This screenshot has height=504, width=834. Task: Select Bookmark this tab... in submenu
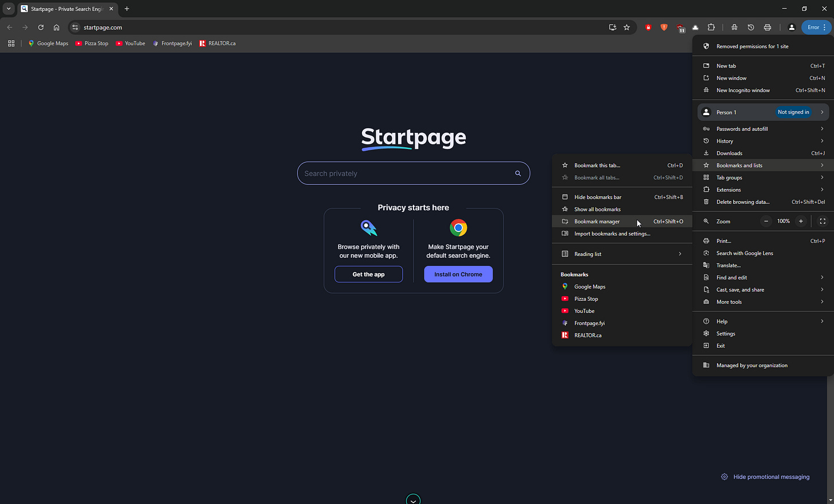tap(622, 166)
